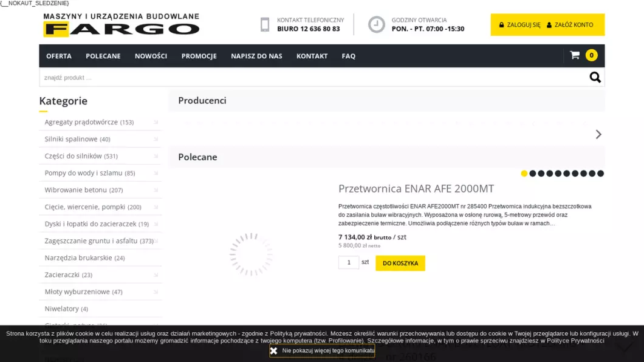The height and width of the screenshot is (362, 644).
Task: Open category Zagęszczanie gruntu i asfaltu
Action: point(99,241)
